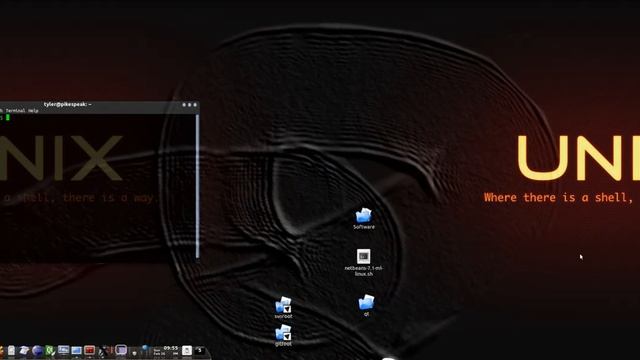Open the Terminal menu in the terminal window

(16, 111)
